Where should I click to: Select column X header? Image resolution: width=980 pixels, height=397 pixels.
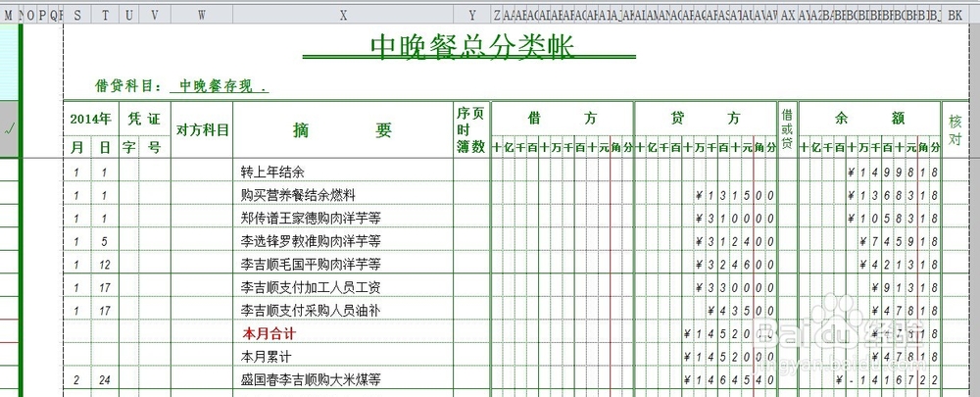pyautogui.click(x=343, y=16)
